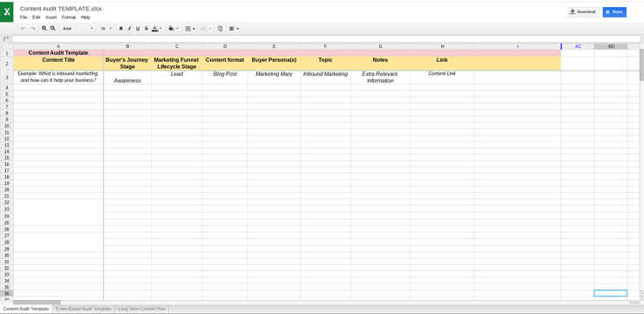Image resolution: width=644 pixels, height=314 pixels.
Task: Click the horizontal scrollbar thumb
Action: (37, 303)
